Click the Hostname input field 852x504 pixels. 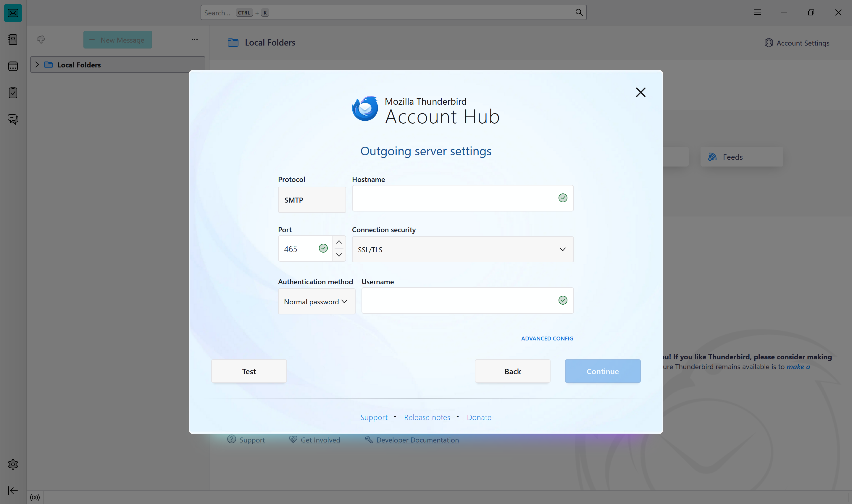click(463, 198)
